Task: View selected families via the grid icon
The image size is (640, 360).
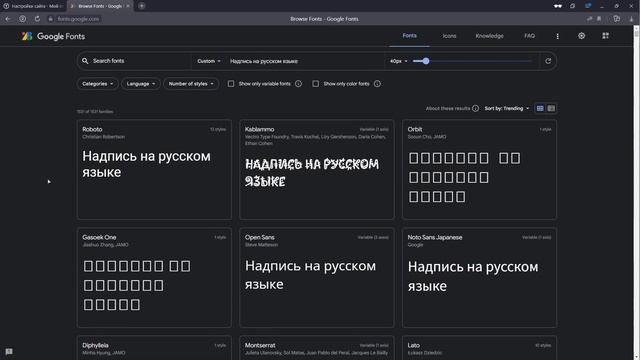Action: tap(606, 36)
